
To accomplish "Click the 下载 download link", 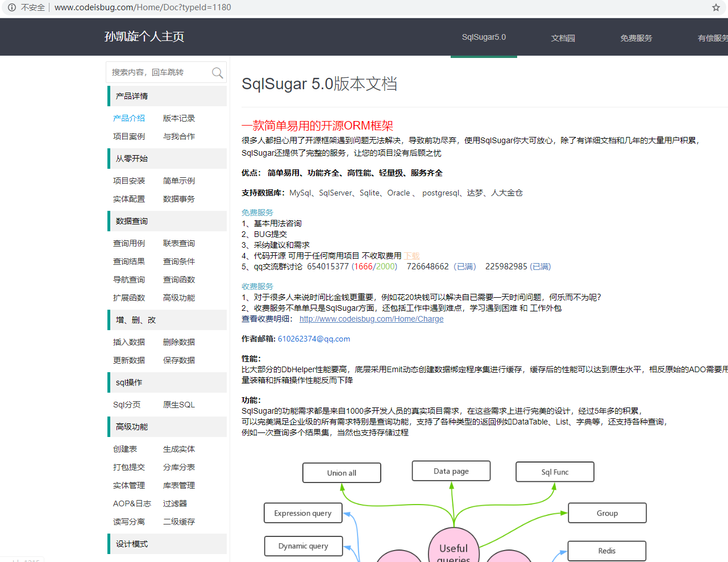I will pyautogui.click(x=411, y=256).
